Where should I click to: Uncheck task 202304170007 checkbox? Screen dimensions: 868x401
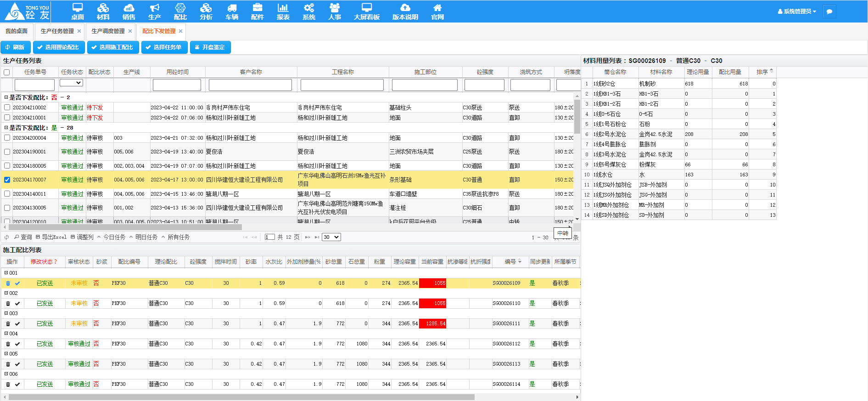(7, 180)
